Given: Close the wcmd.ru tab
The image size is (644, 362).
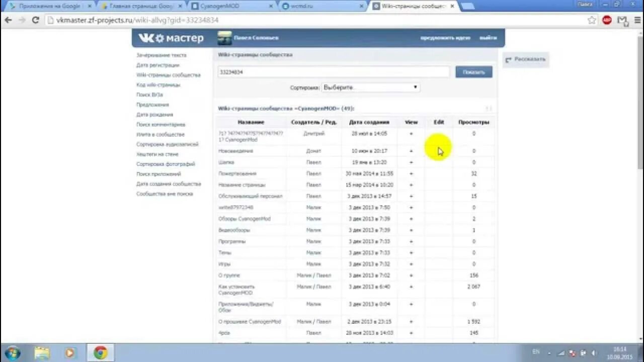Looking at the screenshot, I should (360, 6).
